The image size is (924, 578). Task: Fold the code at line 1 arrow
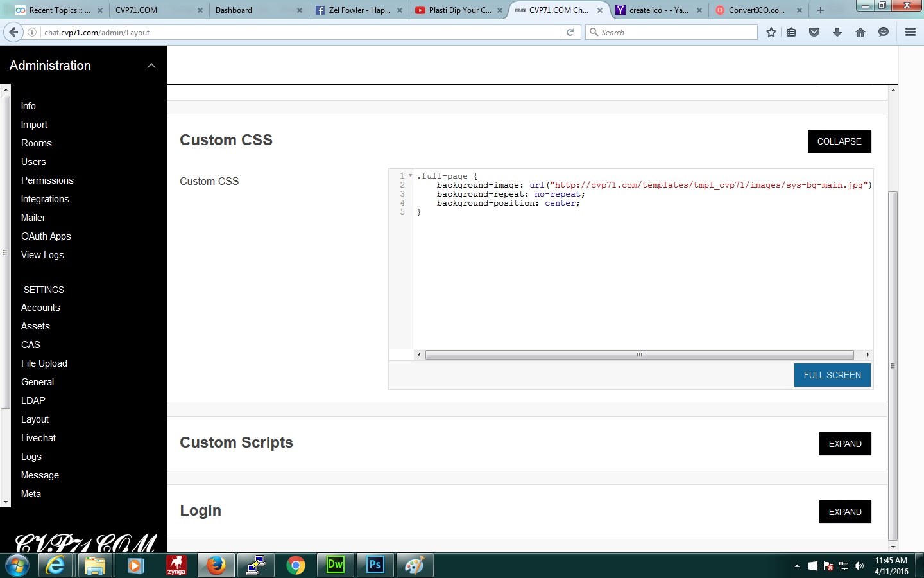coord(410,175)
